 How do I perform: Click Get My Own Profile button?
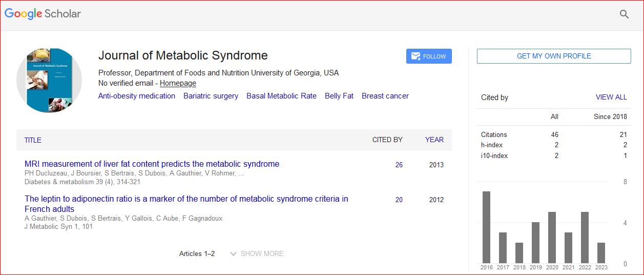(554, 56)
